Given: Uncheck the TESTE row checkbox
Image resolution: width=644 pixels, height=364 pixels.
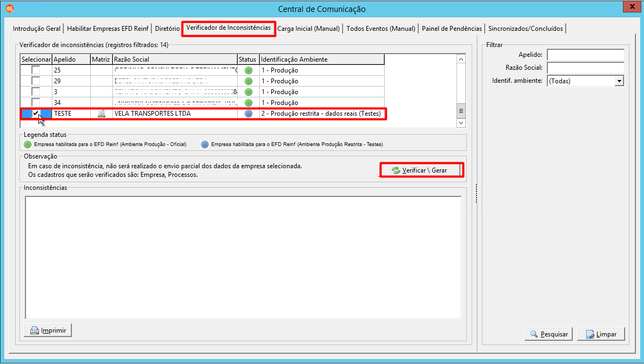Looking at the screenshot, I should [x=36, y=113].
